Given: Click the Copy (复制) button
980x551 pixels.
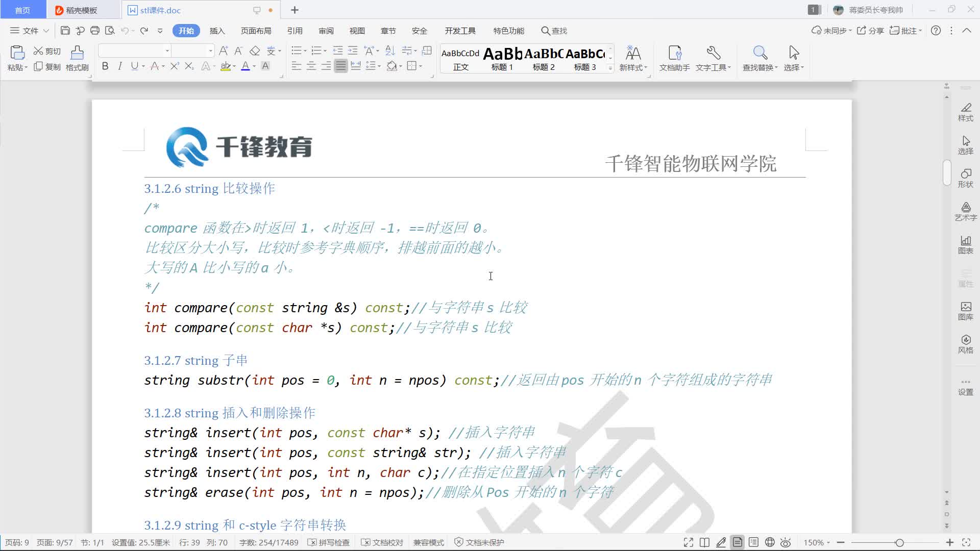Looking at the screenshot, I should [47, 67].
